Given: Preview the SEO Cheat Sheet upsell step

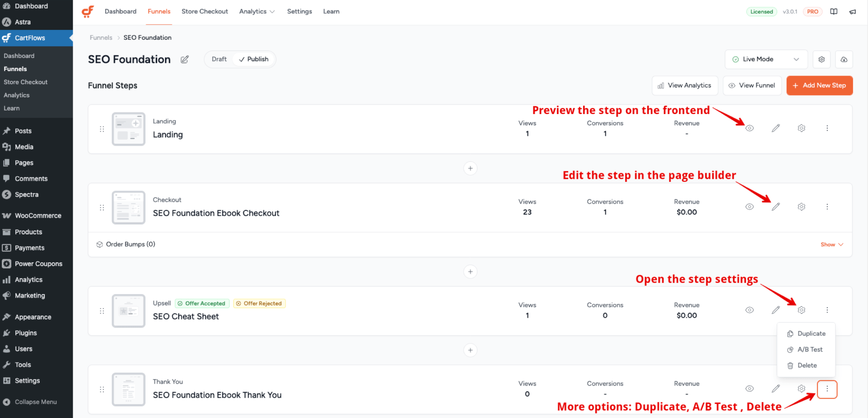Looking at the screenshot, I should [750, 310].
